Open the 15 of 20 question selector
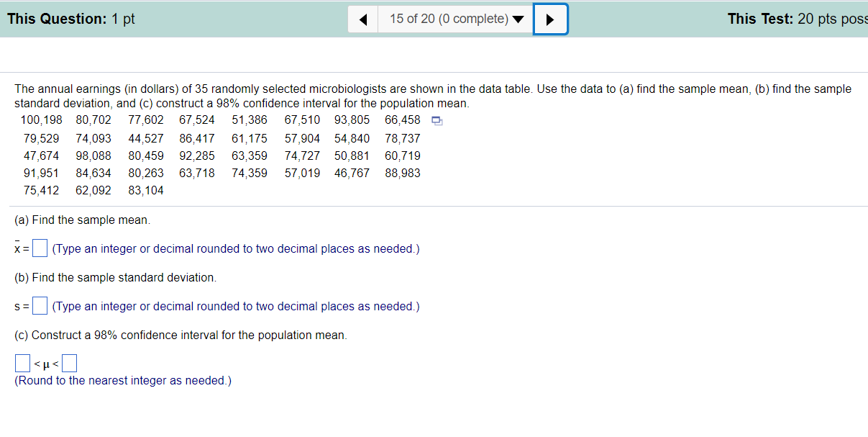Image resolution: width=868 pixels, height=437 pixels. click(457, 19)
